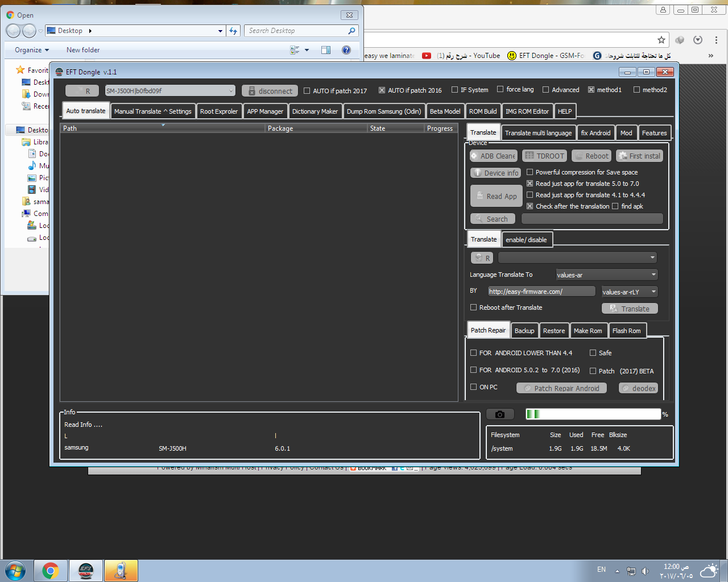Enable Reboot after Translate checkbox
This screenshot has height=582, width=728.
click(474, 307)
